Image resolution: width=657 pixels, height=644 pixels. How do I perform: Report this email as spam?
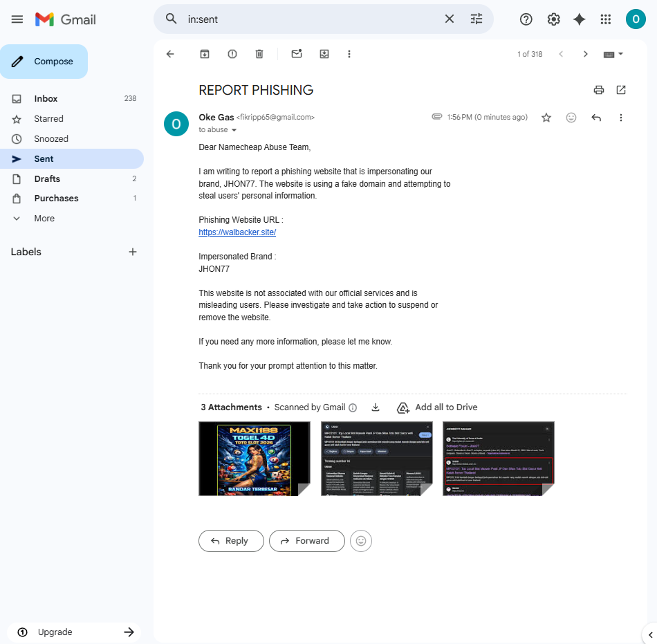coord(232,54)
